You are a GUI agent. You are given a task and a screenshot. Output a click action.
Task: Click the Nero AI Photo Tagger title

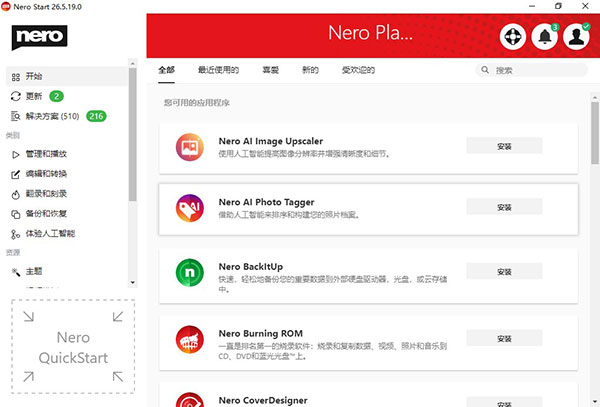[266, 202]
